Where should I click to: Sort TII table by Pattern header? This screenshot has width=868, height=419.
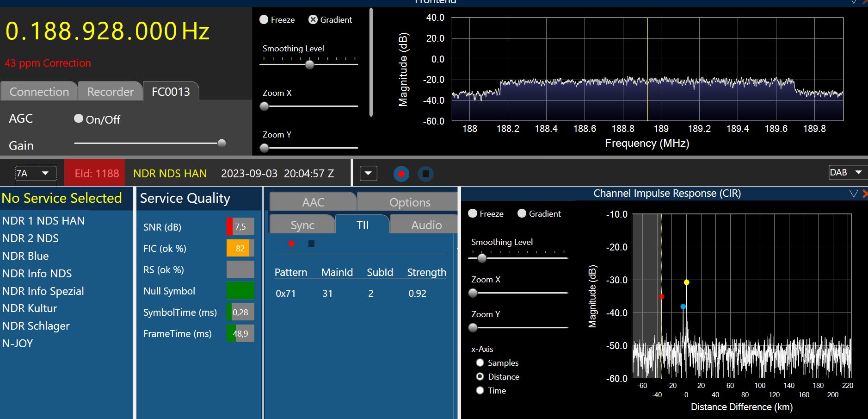point(291,272)
